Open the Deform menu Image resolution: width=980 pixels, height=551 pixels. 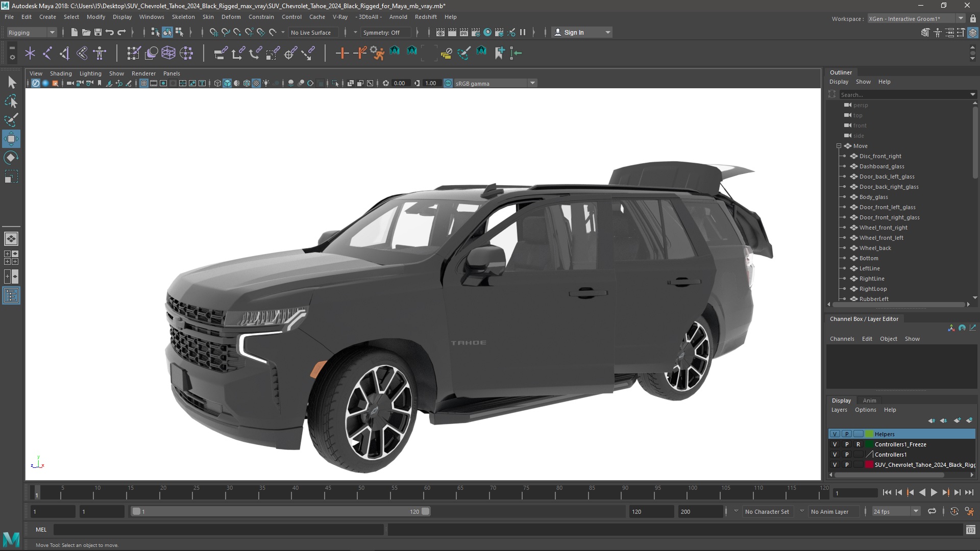tap(231, 17)
